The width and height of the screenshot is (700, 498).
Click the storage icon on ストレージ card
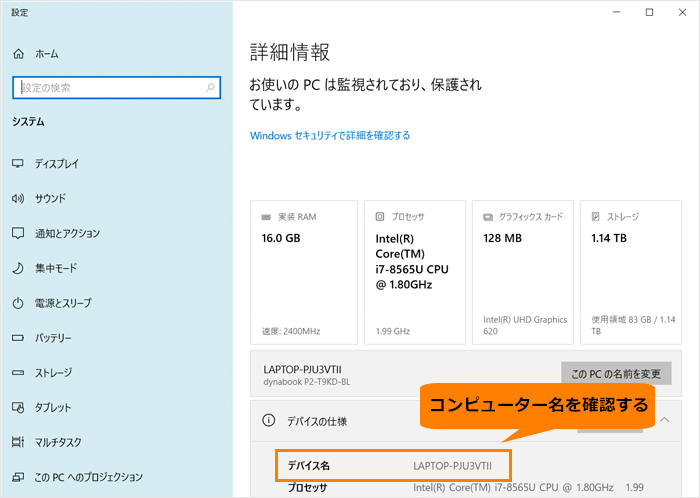tap(596, 217)
